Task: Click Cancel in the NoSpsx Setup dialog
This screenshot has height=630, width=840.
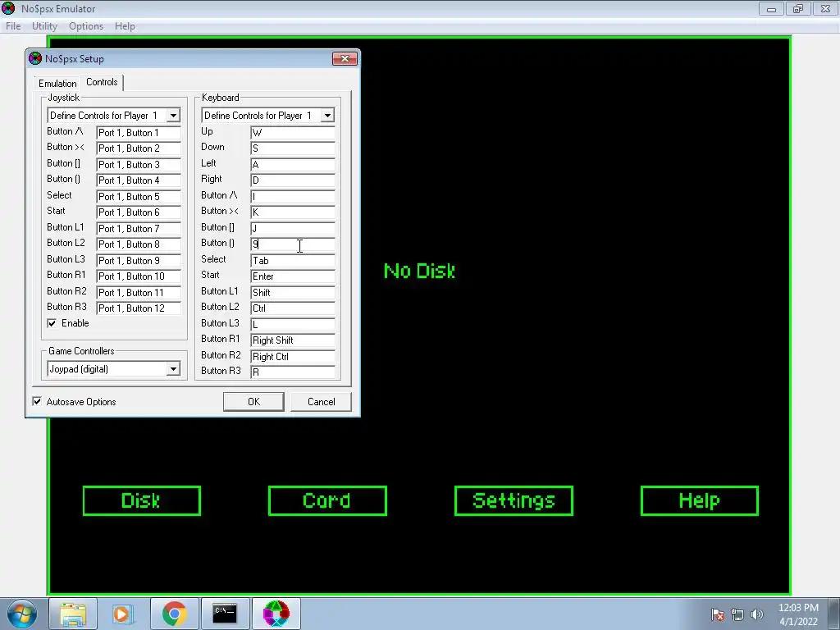Action: tap(321, 402)
